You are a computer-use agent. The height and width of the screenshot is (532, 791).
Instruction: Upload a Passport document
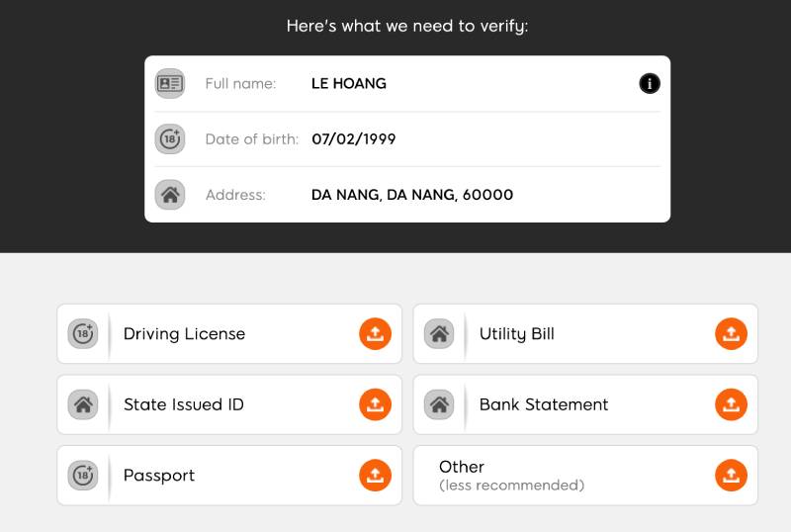[x=375, y=476]
